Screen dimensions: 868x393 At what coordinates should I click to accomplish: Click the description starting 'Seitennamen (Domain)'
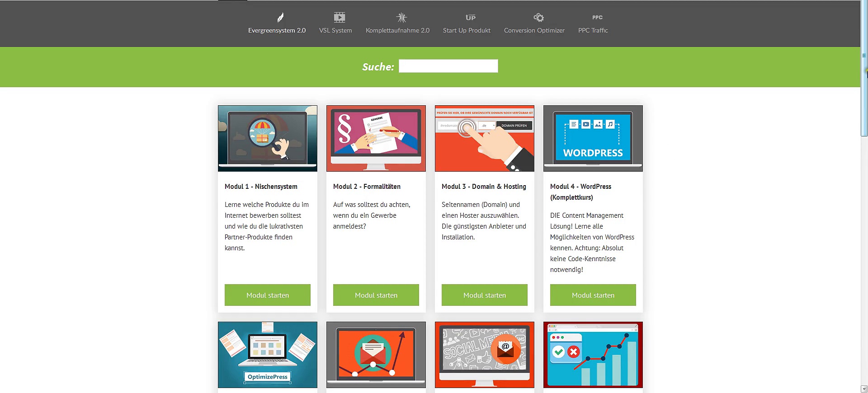(484, 221)
